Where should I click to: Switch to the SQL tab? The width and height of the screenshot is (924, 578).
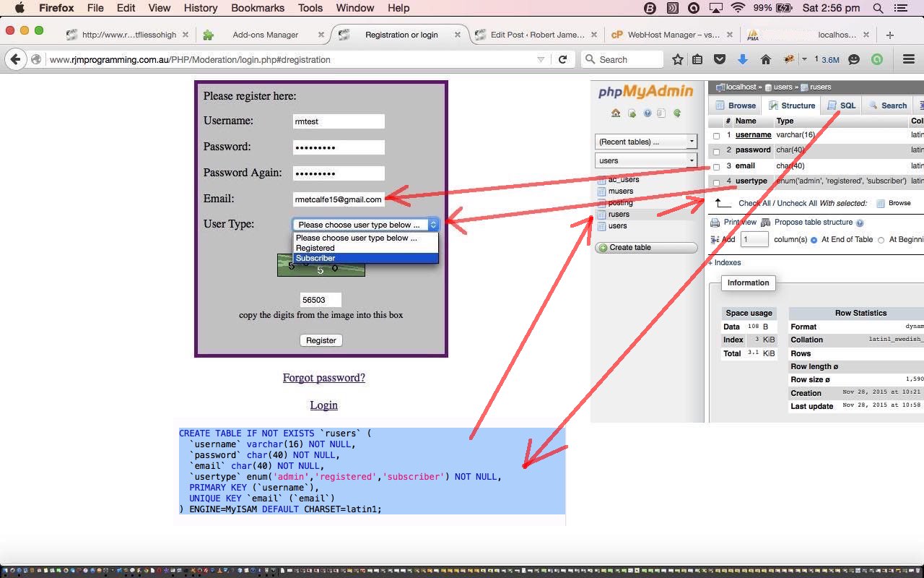pos(842,105)
